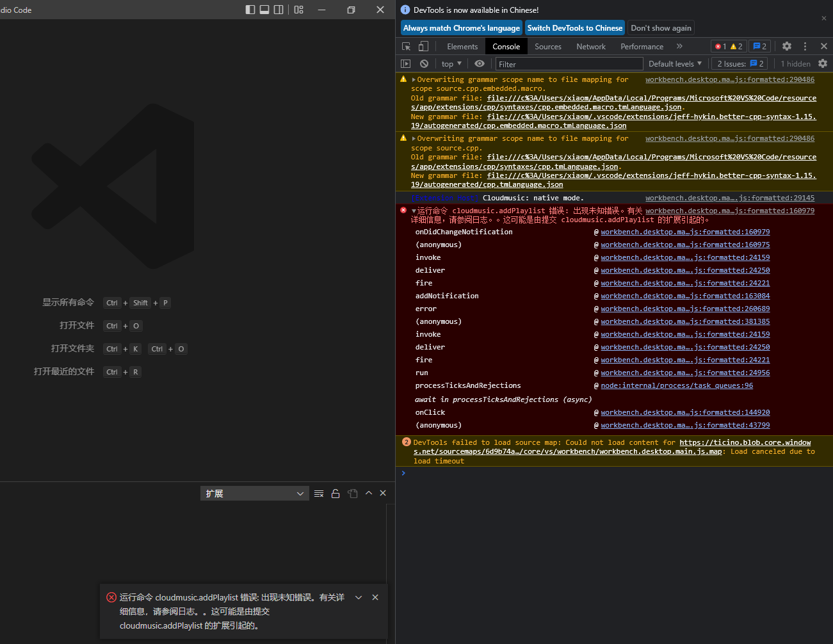The width and height of the screenshot is (833, 644).
Task: Expand the first Overwriting grammar warning
Action: tap(414, 79)
